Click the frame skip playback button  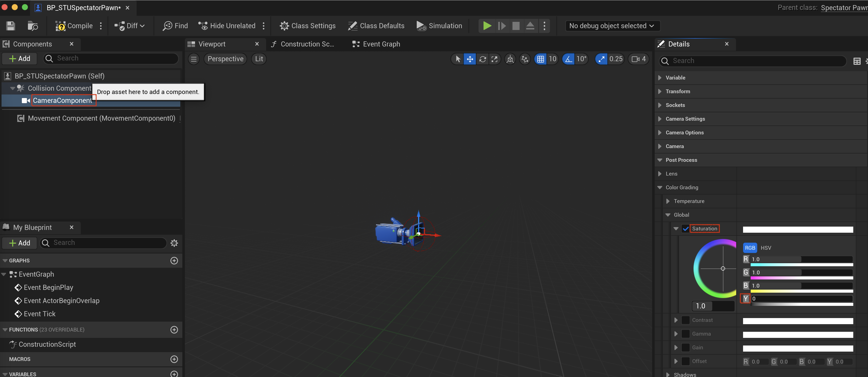coord(502,26)
